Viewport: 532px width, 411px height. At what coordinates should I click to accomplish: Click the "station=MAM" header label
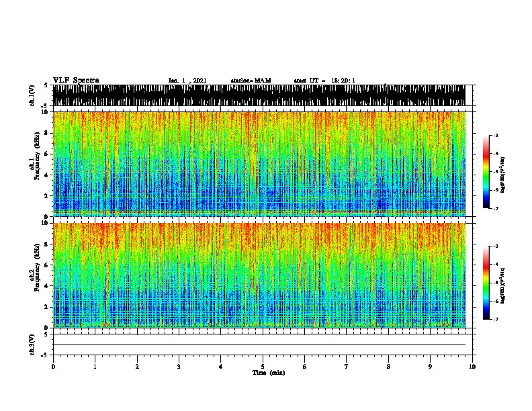(x=251, y=81)
